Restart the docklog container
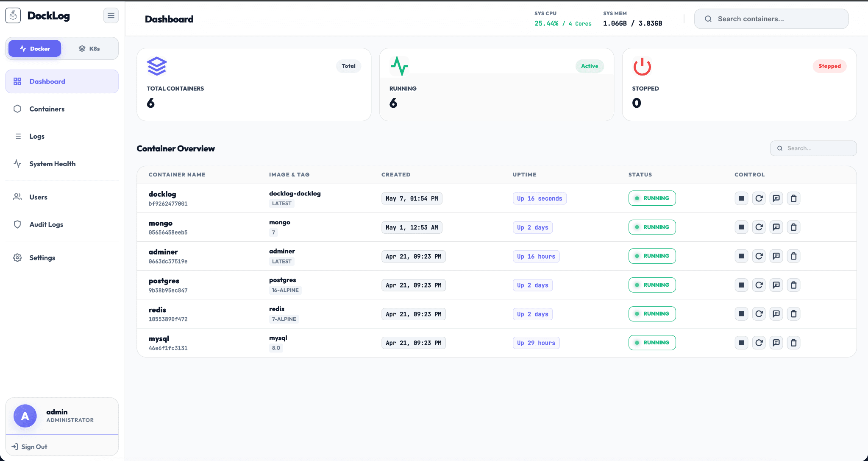The width and height of the screenshot is (868, 461). [759, 198]
